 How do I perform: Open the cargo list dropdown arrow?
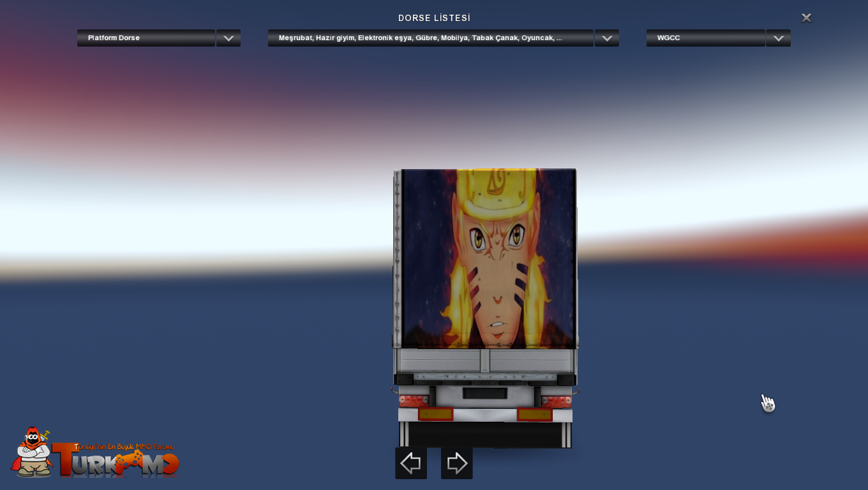(x=607, y=38)
